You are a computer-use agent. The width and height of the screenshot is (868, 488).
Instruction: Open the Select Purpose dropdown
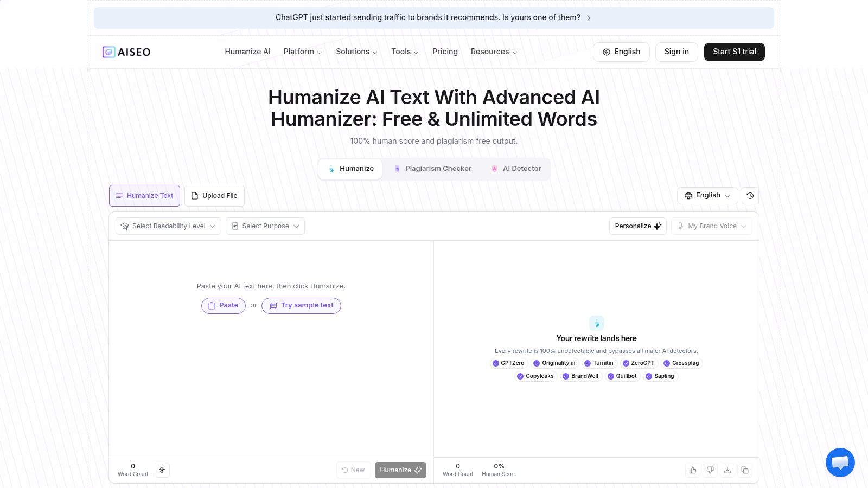pyautogui.click(x=265, y=226)
